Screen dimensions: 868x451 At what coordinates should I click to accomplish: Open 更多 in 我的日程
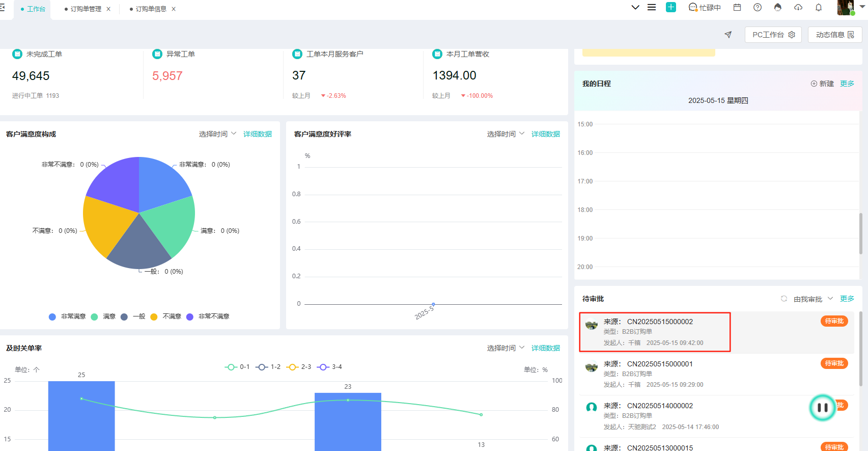tap(847, 84)
